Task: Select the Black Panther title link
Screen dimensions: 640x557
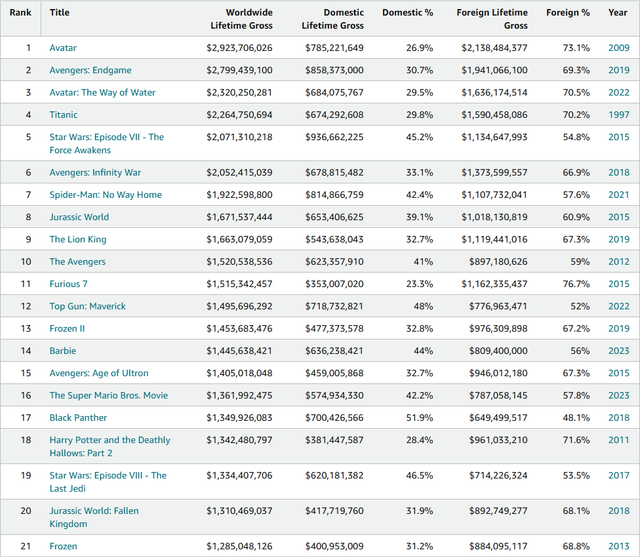Action: (78, 417)
